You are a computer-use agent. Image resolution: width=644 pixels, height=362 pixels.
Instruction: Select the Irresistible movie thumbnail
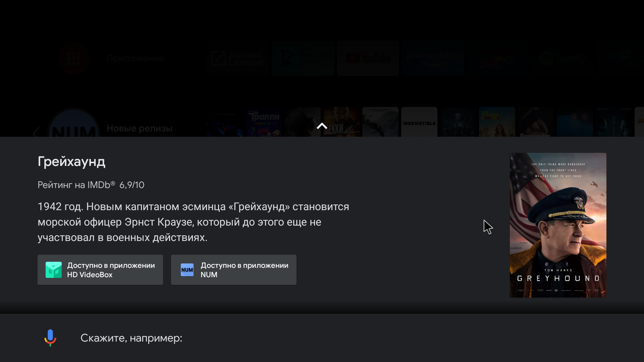pyautogui.click(x=419, y=122)
